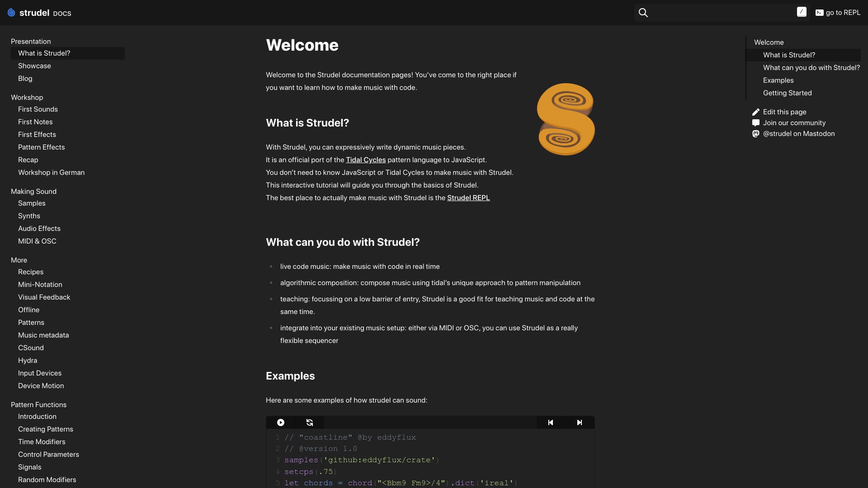Open the Blog page
Screen dimensions: 868x488
pyautogui.click(x=25, y=79)
